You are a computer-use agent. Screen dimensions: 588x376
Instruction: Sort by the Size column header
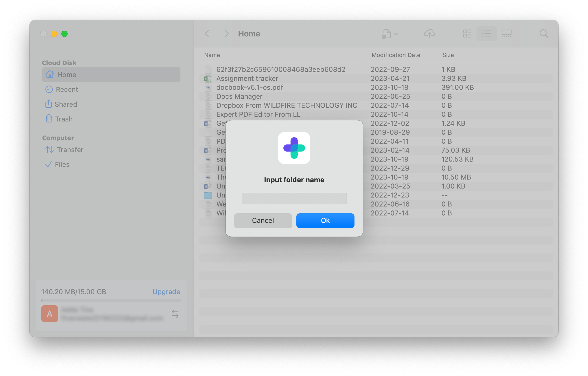pyautogui.click(x=448, y=55)
